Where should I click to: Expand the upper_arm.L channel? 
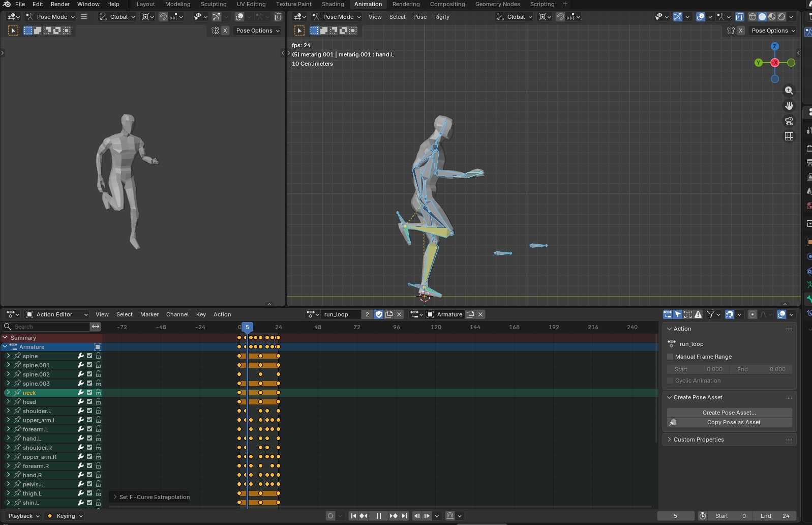(x=8, y=420)
